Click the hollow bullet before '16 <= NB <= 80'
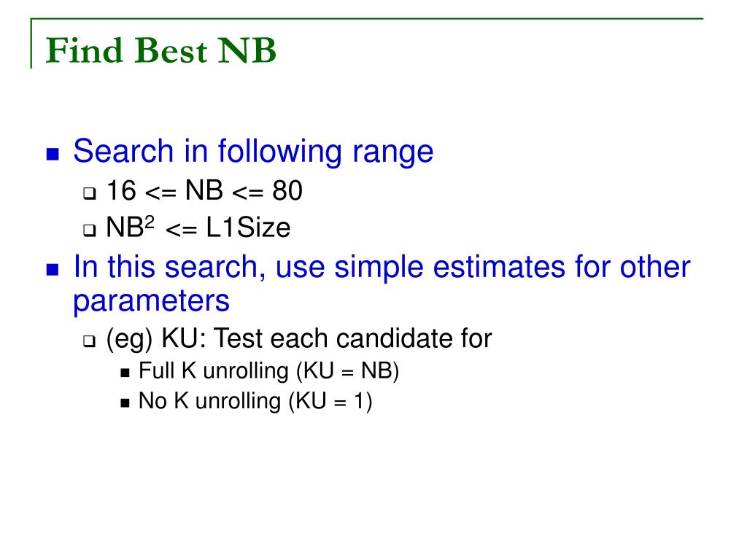Screen dimensions: 747x560 [89, 193]
